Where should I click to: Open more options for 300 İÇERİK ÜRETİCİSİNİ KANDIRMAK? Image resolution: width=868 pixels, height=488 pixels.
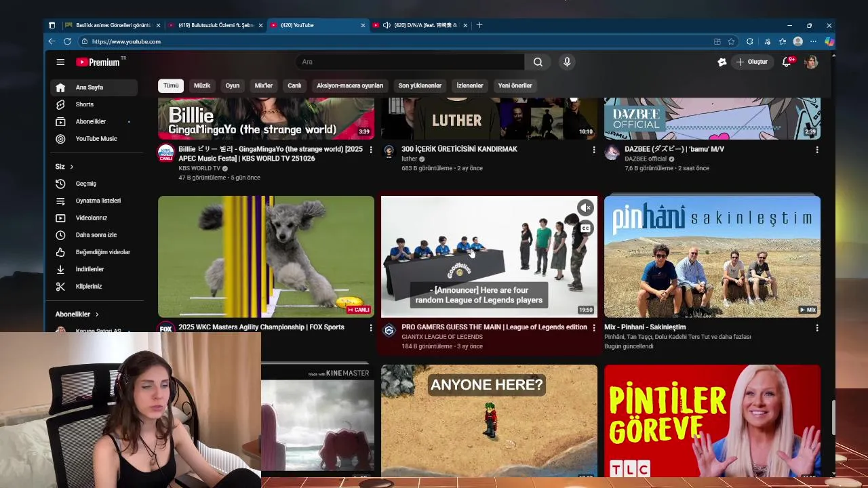point(593,150)
